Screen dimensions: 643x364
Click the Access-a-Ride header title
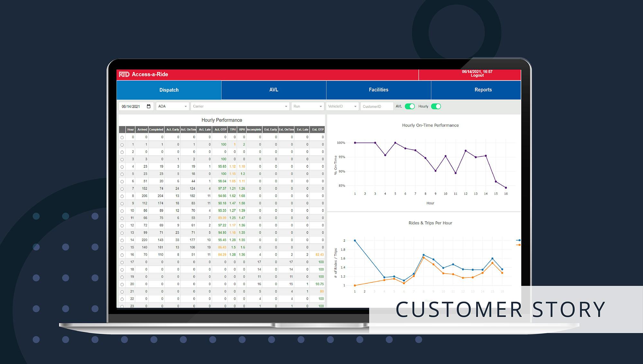150,74
